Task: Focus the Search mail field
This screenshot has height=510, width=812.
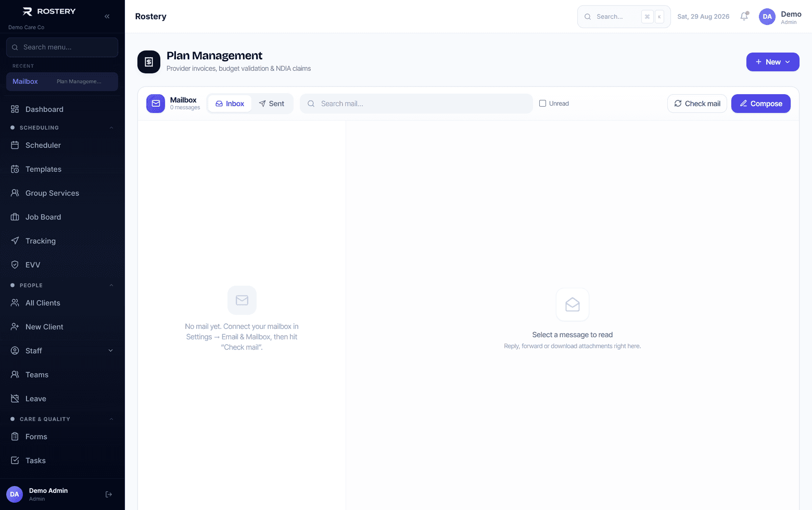Action: pyautogui.click(x=416, y=104)
